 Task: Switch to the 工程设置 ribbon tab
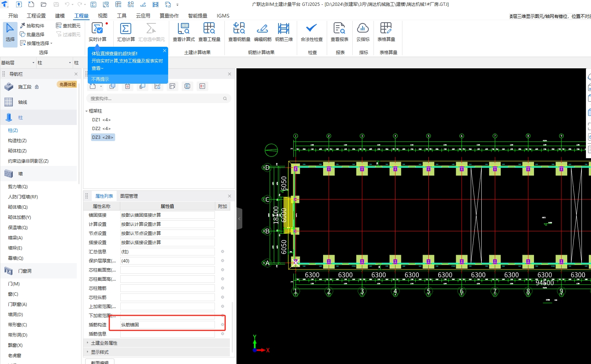pyautogui.click(x=36, y=16)
